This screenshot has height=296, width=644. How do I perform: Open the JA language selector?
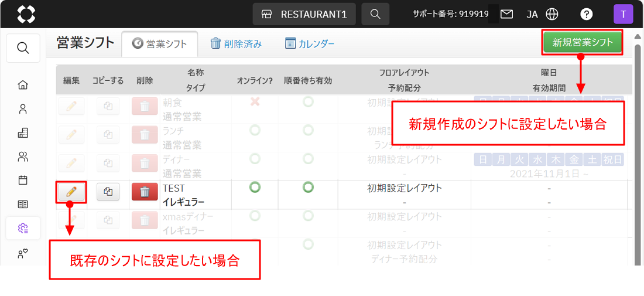(x=532, y=14)
